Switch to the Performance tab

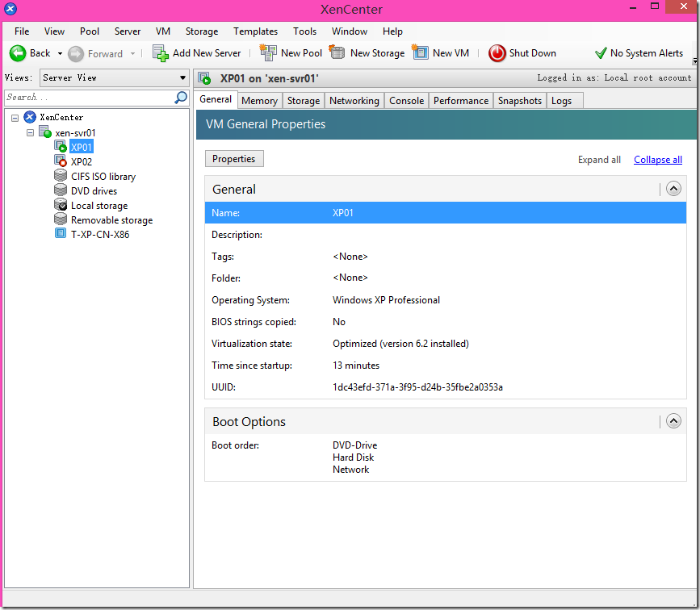click(461, 101)
